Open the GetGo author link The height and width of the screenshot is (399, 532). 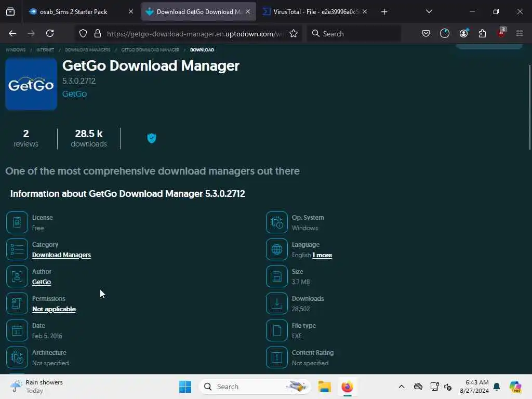pyautogui.click(x=42, y=282)
